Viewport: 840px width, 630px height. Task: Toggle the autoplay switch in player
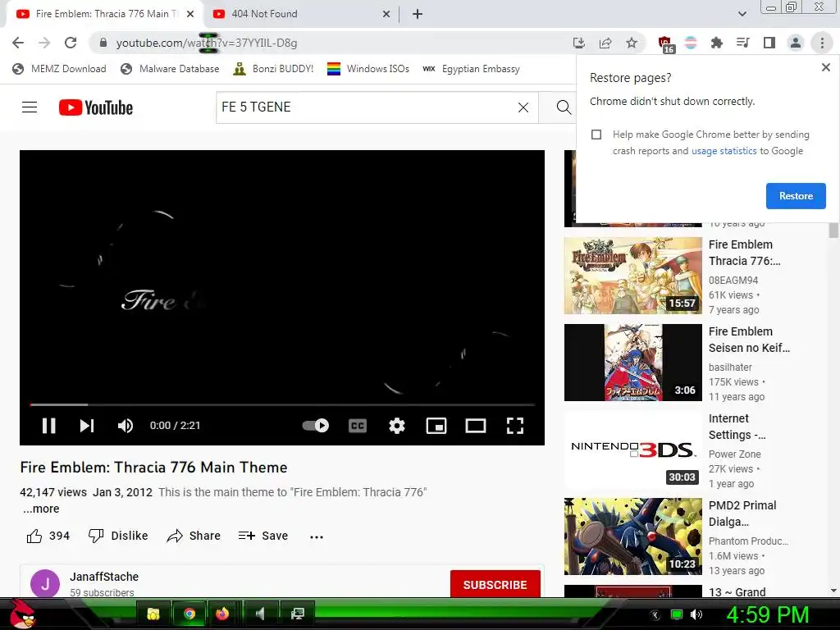coord(316,426)
